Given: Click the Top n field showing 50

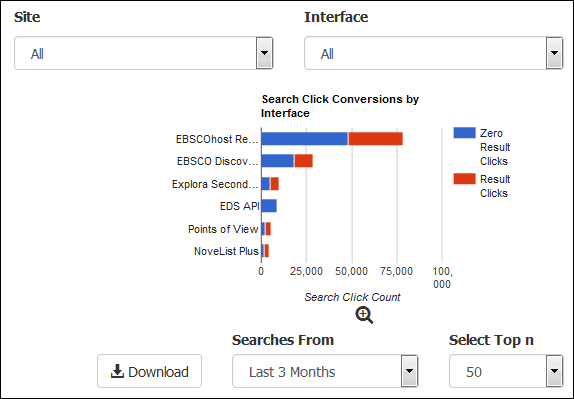Looking at the screenshot, I should [x=506, y=371].
